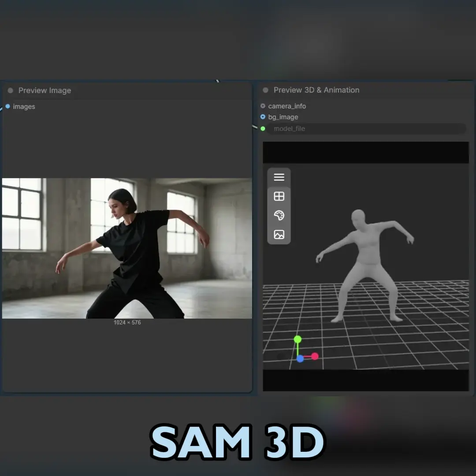476x476 pixels.
Task: Click the green model_file input socket
Action: pyautogui.click(x=263, y=128)
